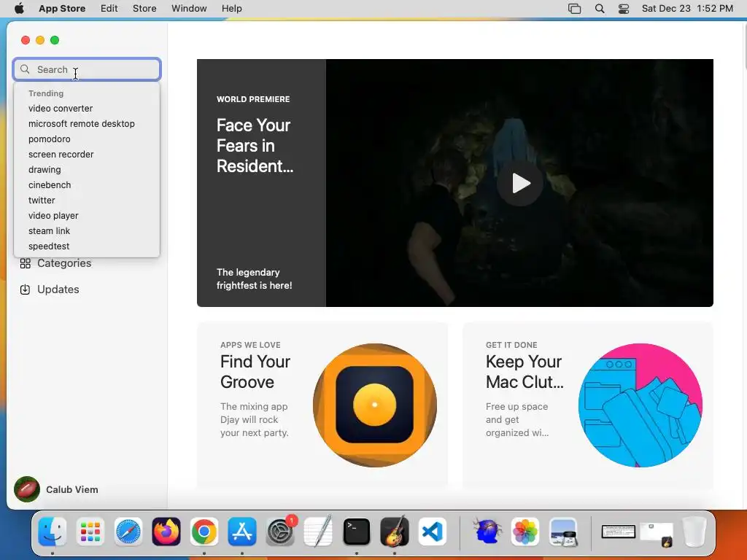Open System Settings with update badge
Image resolution: width=747 pixels, height=560 pixels.
(x=280, y=532)
